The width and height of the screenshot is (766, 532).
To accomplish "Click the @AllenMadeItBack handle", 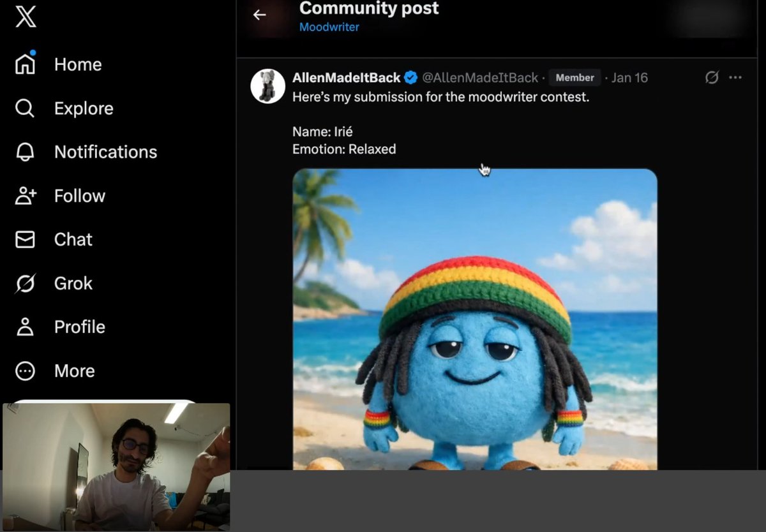I will coord(480,78).
